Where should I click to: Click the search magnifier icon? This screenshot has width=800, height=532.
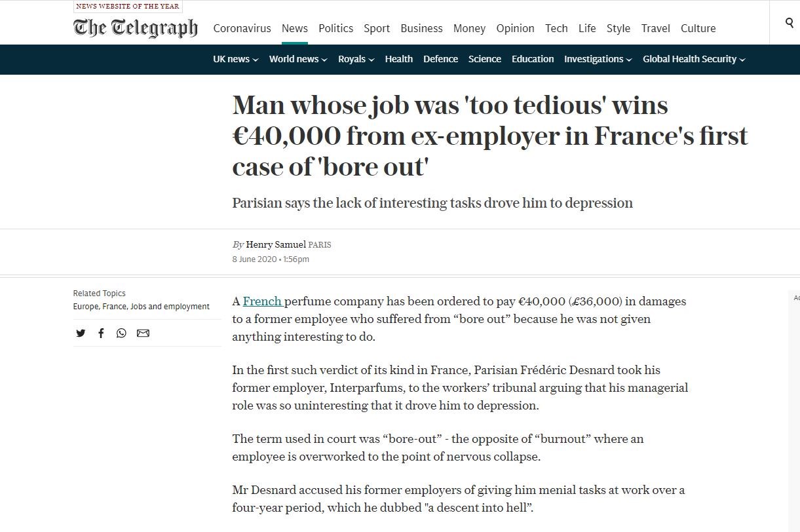pyautogui.click(x=789, y=23)
